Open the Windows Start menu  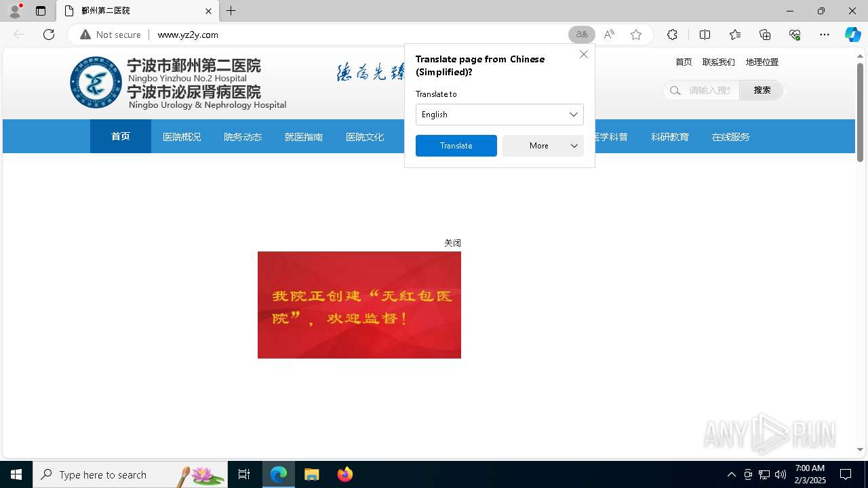click(16, 474)
